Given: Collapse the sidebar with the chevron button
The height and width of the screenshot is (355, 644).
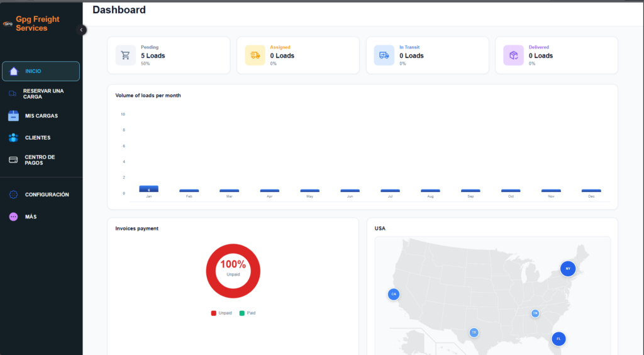Looking at the screenshot, I should (81, 30).
